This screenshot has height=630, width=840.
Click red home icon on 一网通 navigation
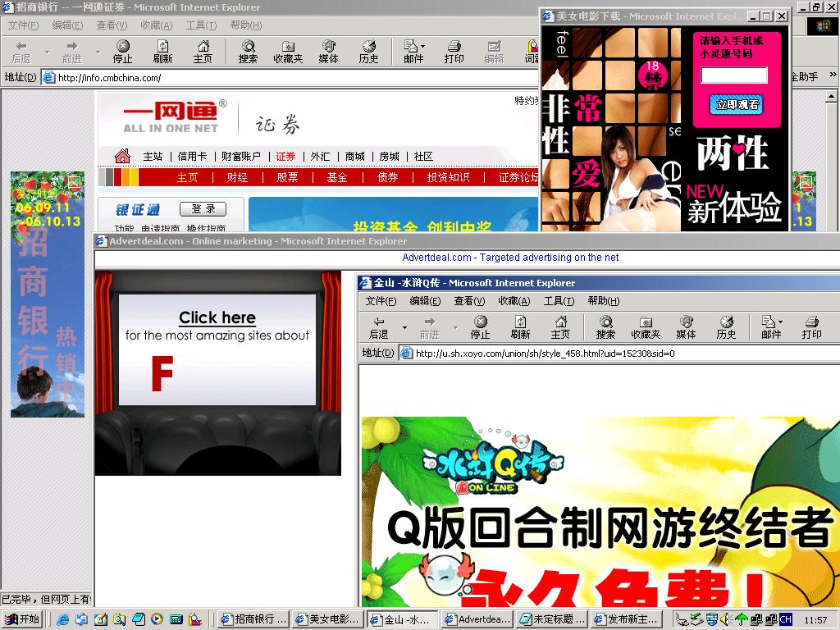[x=123, y=156]
